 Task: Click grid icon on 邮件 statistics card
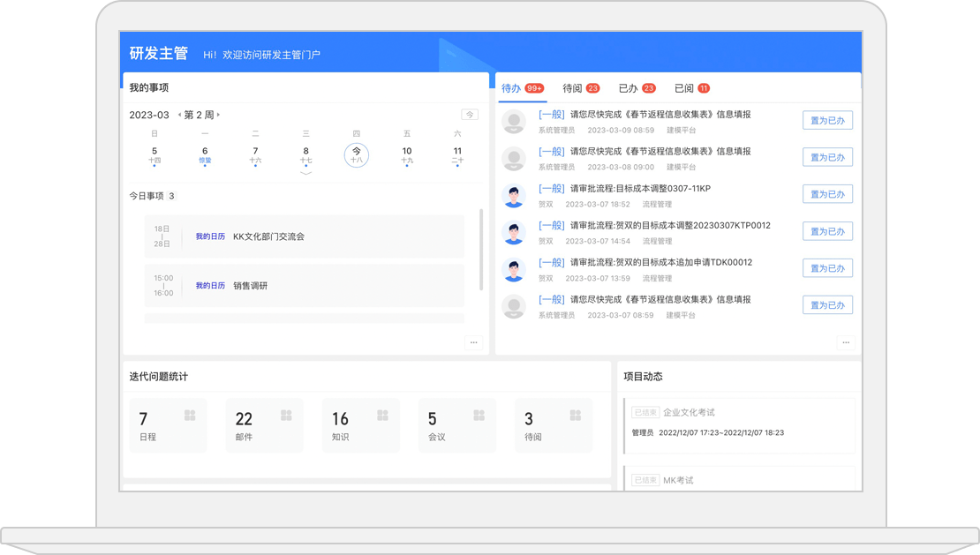286,416
